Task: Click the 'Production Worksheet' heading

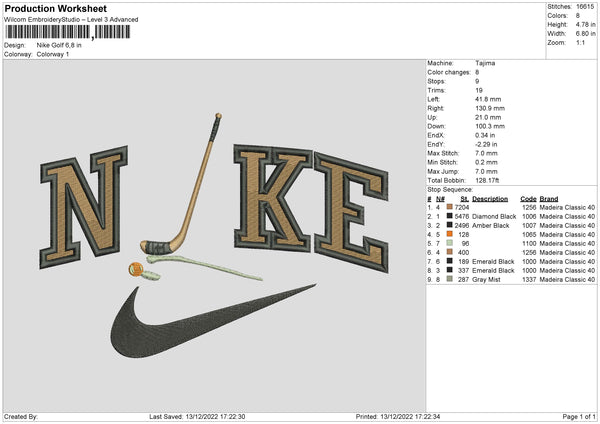Action: [x=55, y=8]
